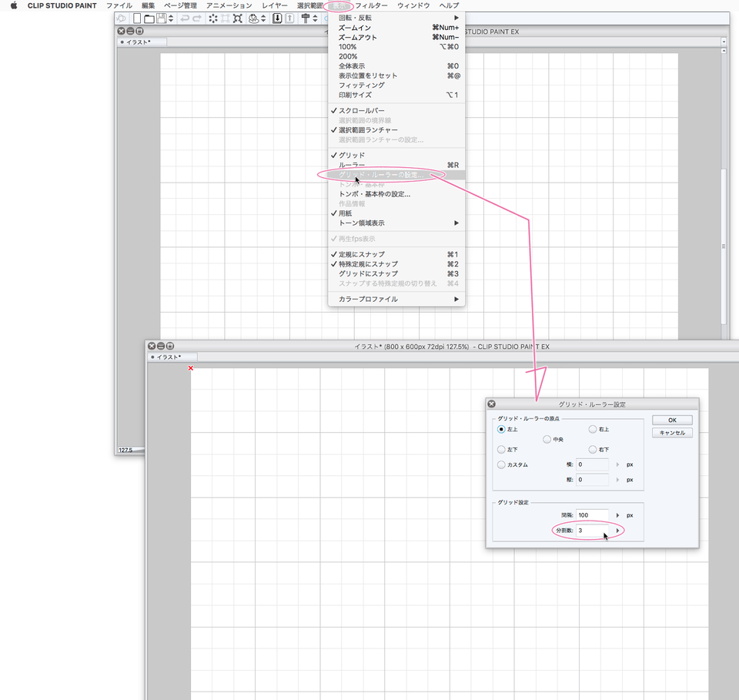Screen dimensions: 739x700
Task: Expand トーン領域表示 submenu
Action: click(x=396, y=223)
